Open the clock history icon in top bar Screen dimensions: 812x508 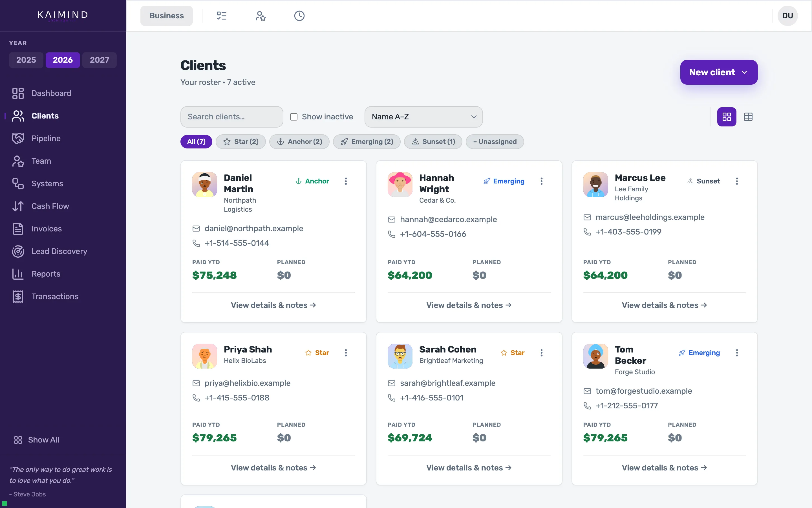[299, 16]
